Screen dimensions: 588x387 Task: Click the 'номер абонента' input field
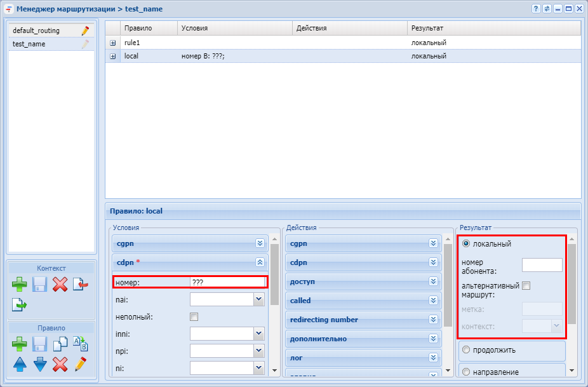(542, 265)
